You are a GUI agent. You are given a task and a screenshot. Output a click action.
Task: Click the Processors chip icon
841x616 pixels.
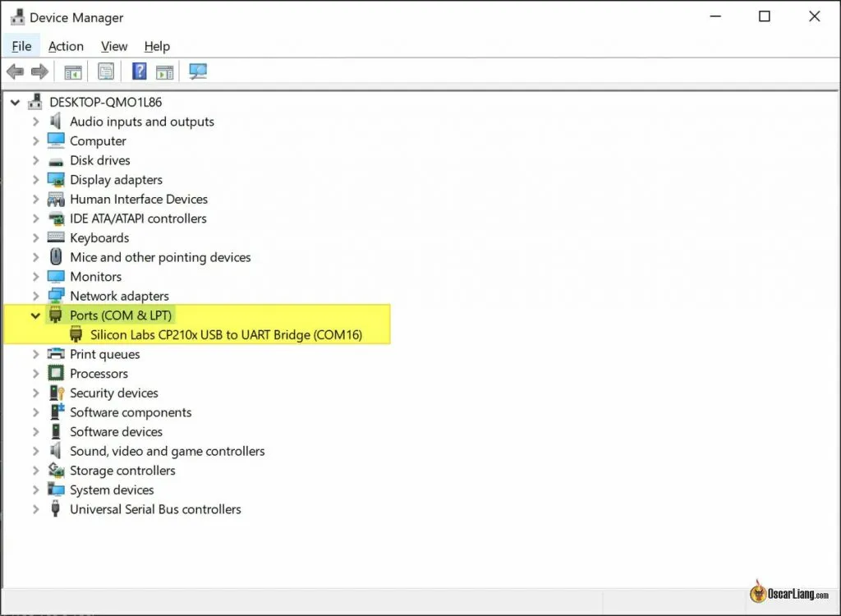click(x=56, y=373)
